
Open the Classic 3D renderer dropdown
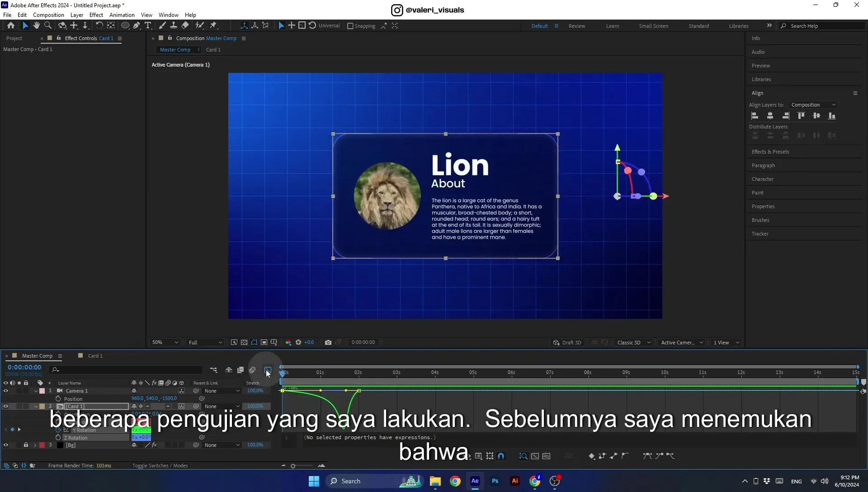634,342
